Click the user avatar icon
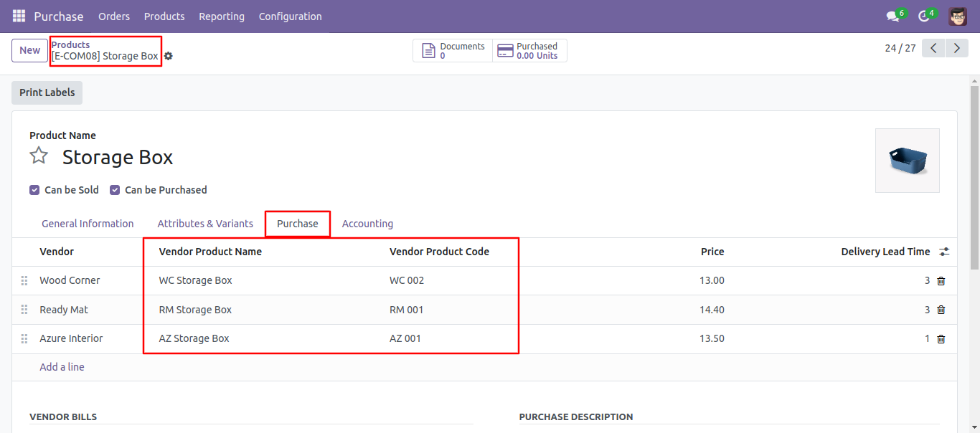980x433 pixels. click(x=957, y=16)
